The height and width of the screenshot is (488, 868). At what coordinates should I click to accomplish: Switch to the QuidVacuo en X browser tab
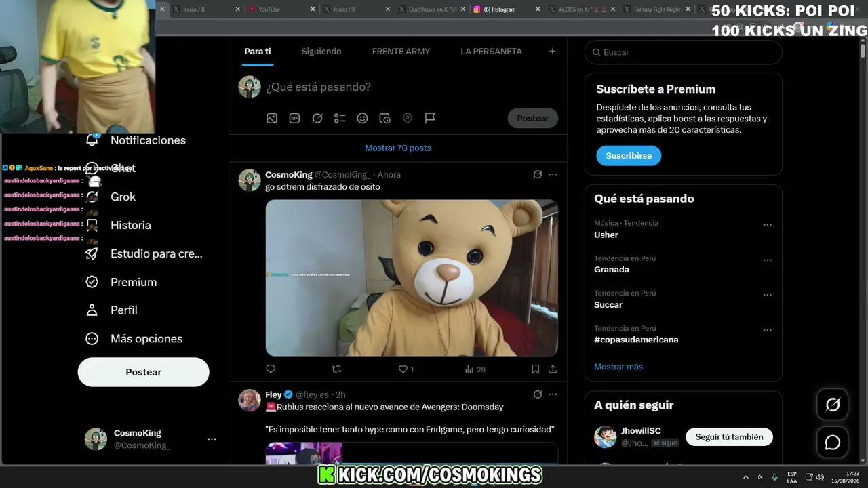click(x=431, y=9)
